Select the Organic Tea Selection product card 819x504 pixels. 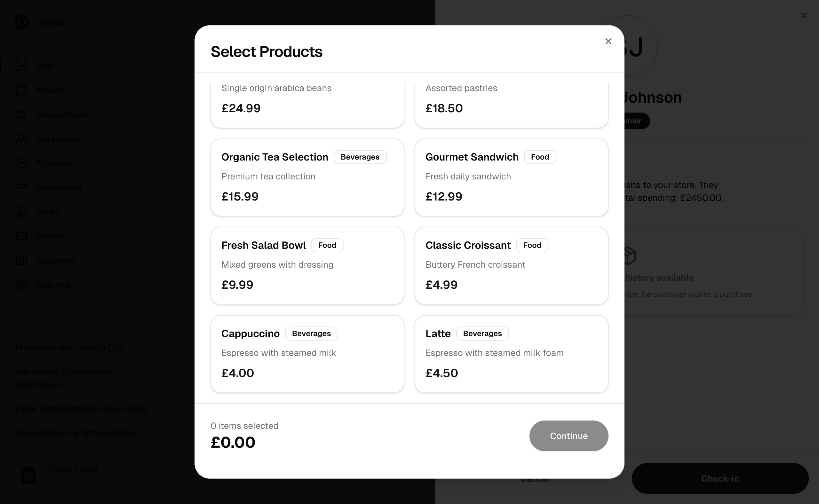[307, 177]
